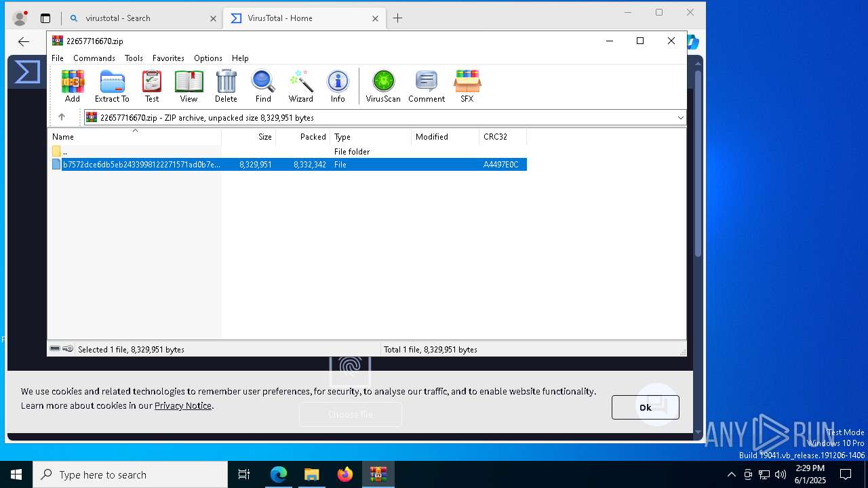Open Microsoft Edge from taskbar
The width and height of the screenshot is (868, 488).
(x=279, y=474)
